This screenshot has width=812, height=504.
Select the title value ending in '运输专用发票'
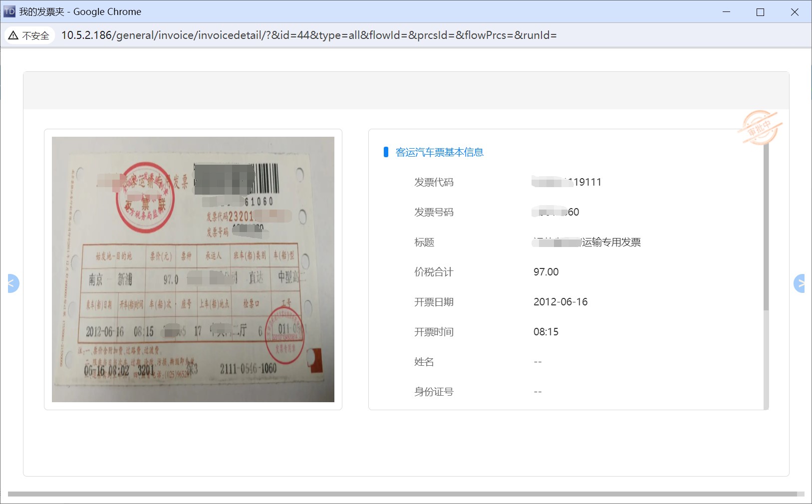click(587, 242)
